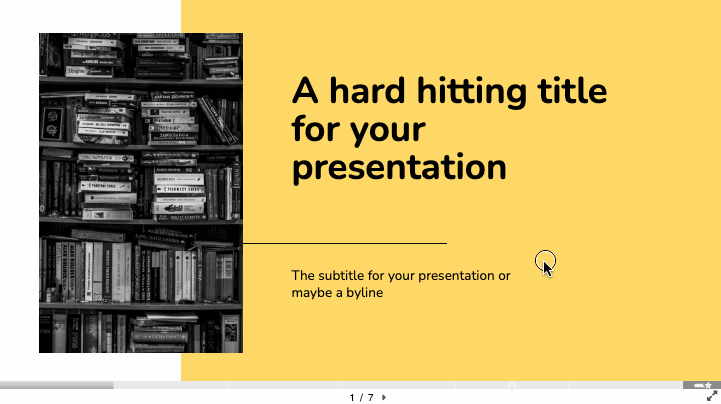
Task: Go to the next slide arrow
Action: [385, 397]
